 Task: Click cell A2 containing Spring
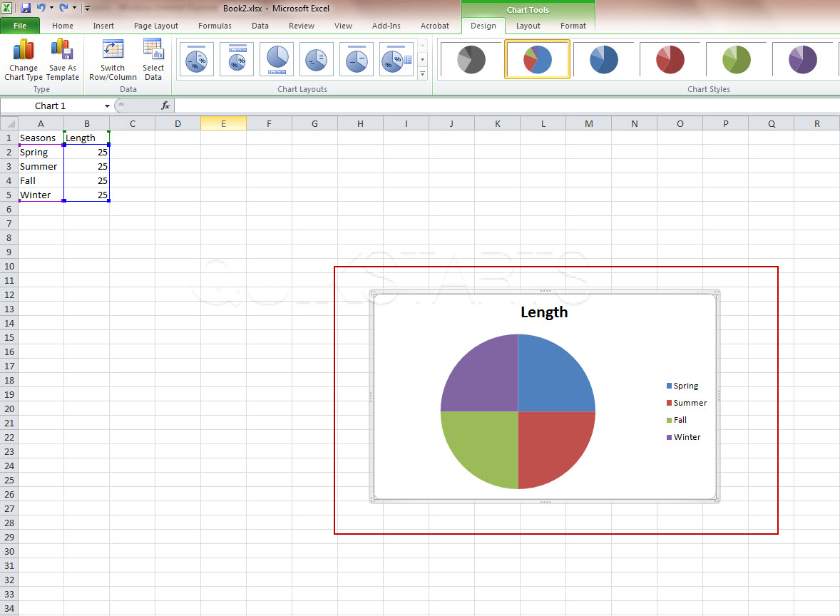click(41, 152)
